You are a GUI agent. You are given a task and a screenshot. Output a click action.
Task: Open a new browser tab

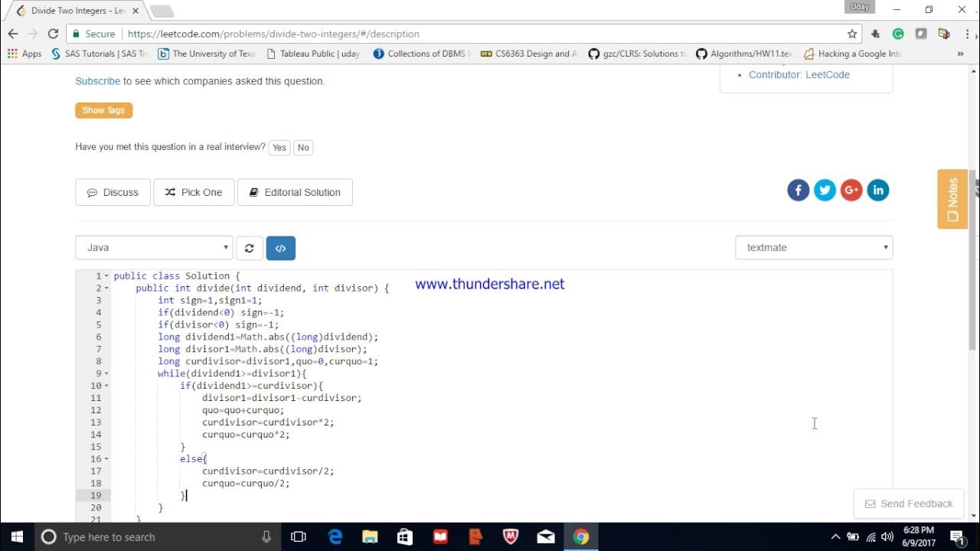pos(162,11)
